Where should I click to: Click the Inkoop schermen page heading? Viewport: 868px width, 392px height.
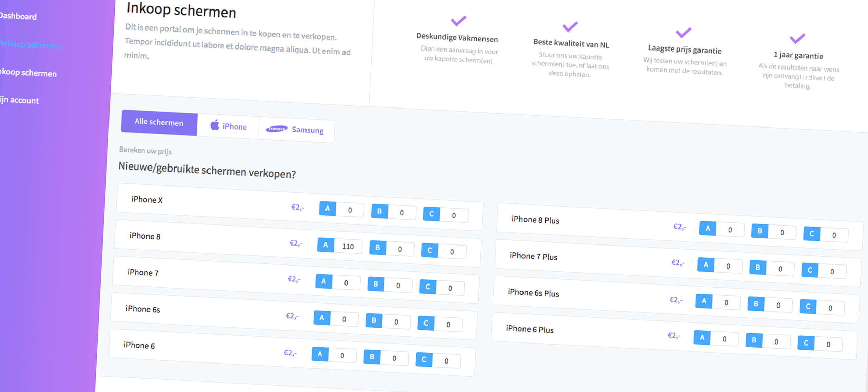click(181, 10)
